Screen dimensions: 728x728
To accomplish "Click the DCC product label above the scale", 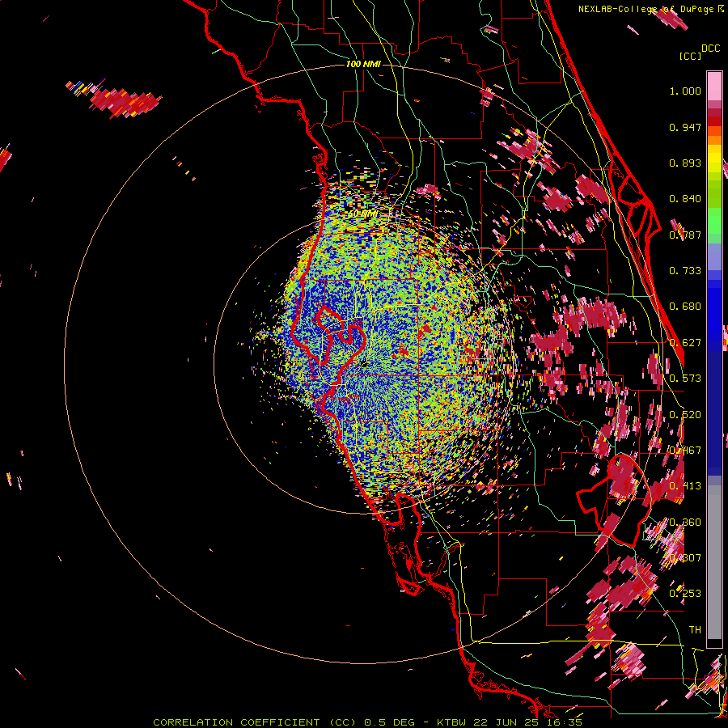I will click(710, 48).
